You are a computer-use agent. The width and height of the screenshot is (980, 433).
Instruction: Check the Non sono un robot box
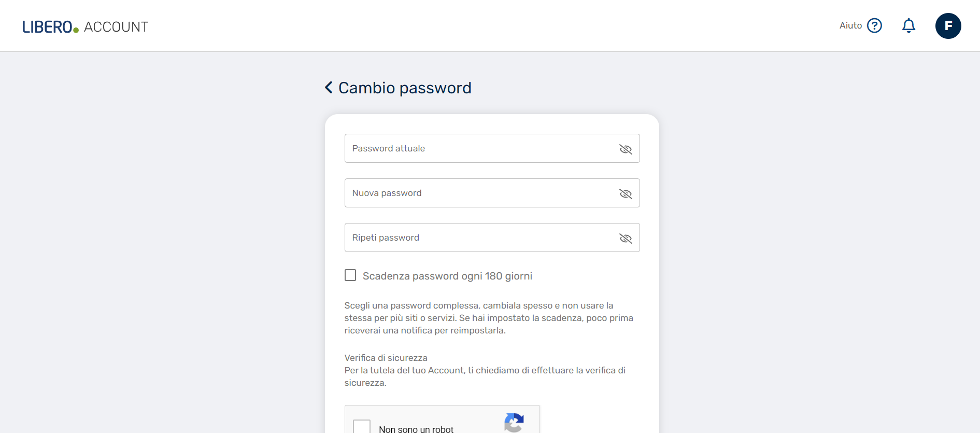(x=362, y=426)
